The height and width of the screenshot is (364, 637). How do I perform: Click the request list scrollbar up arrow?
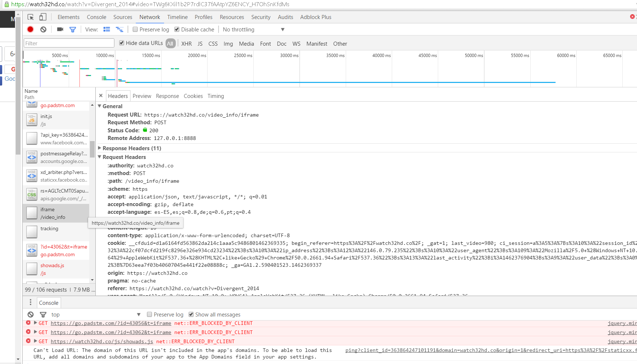[x=92, y=105]
